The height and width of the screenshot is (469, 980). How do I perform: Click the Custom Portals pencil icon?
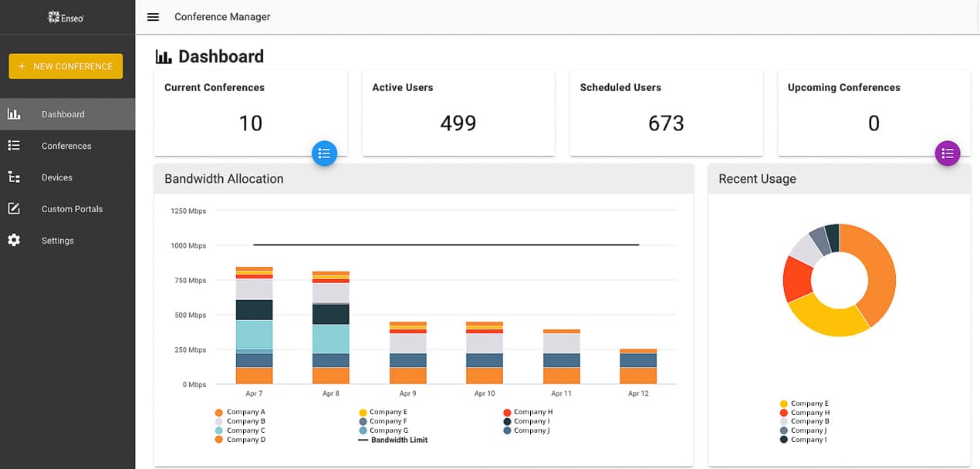tap(14, 208)
